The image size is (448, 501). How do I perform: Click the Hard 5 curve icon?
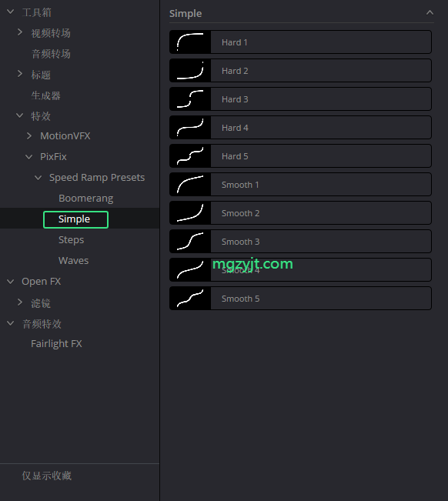tap(190, 156)
